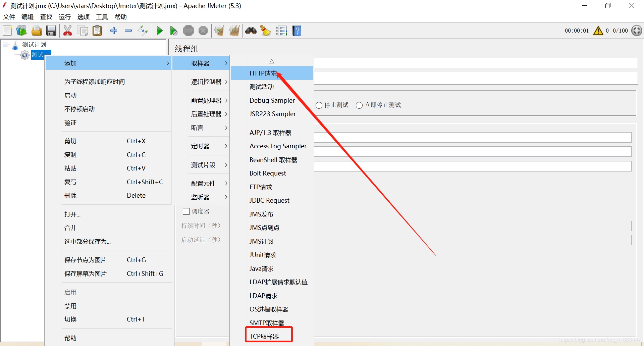Expand the 配置元件 submenu
This screenshot has width=644, height=346.
pyautogui.click(x=201, y=184)
